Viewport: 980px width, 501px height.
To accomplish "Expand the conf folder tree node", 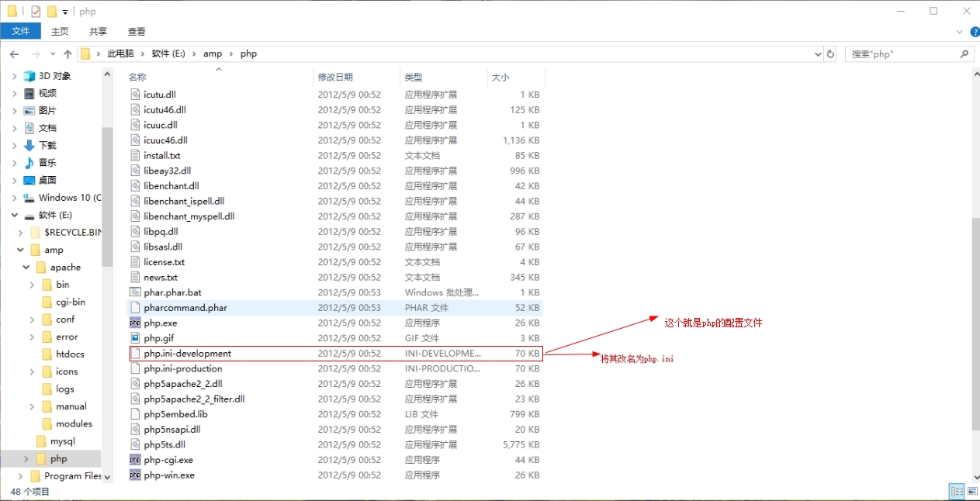I will (32, 320).
